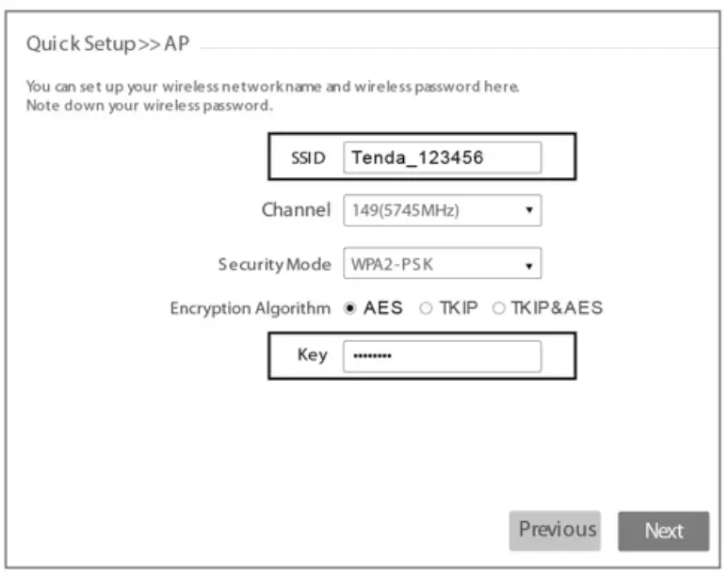
Task: Click the Quick Setup breadcrumb text
Action: [x=82, y=44]
